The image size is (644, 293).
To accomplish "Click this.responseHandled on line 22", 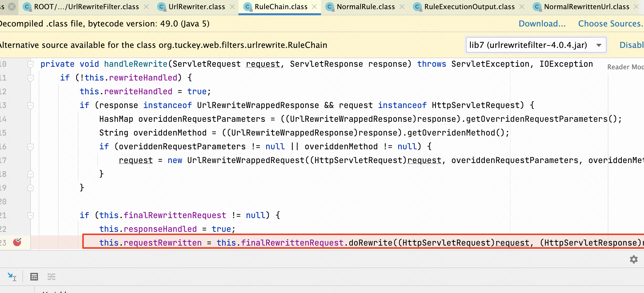I will pyautogui.click(x=148, y=229).
